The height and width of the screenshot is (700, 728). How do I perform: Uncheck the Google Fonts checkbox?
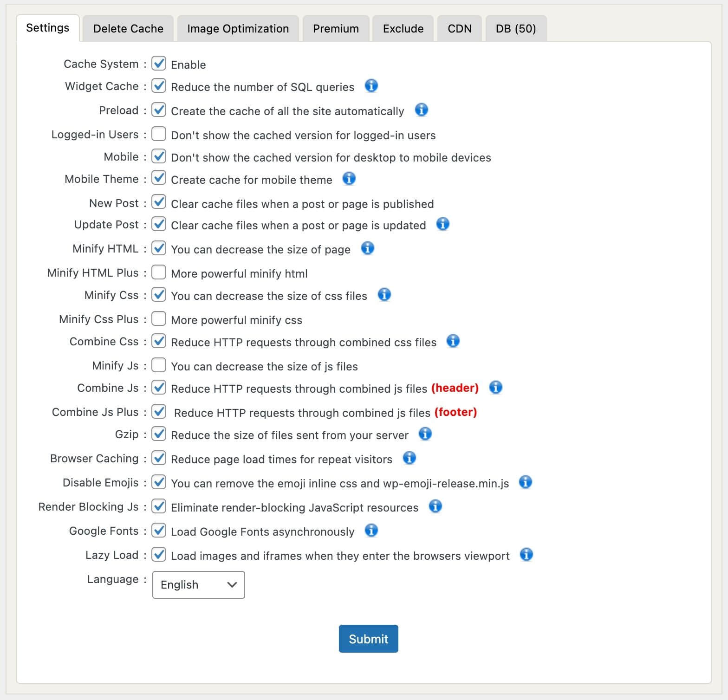(x=159, y=530)
